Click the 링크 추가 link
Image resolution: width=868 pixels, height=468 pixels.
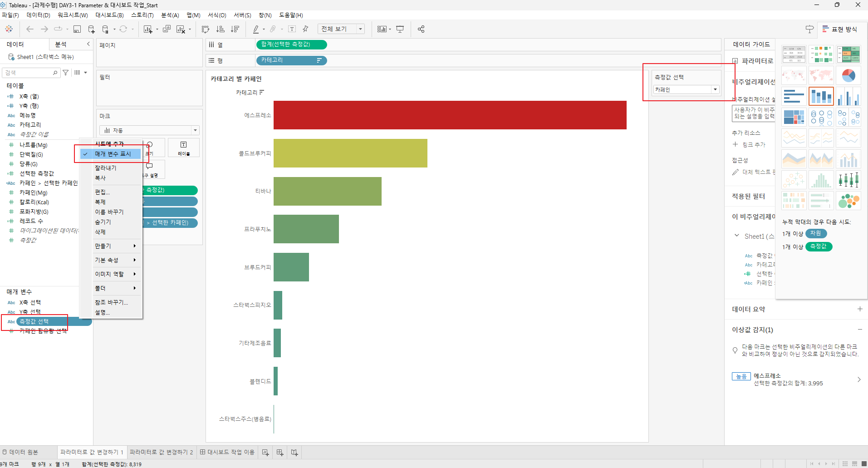point(753,144)
